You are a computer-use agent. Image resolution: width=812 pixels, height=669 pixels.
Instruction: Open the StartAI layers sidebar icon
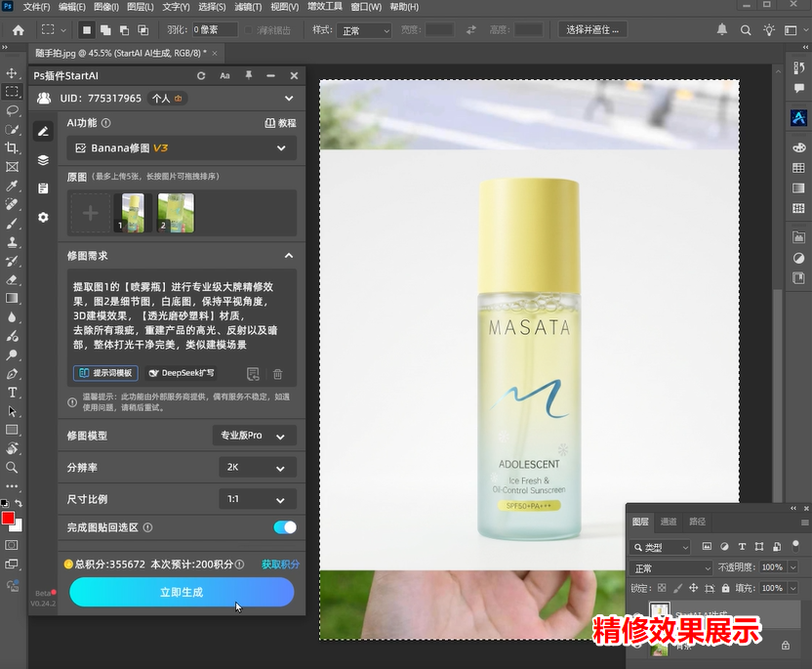coord(43,160)
